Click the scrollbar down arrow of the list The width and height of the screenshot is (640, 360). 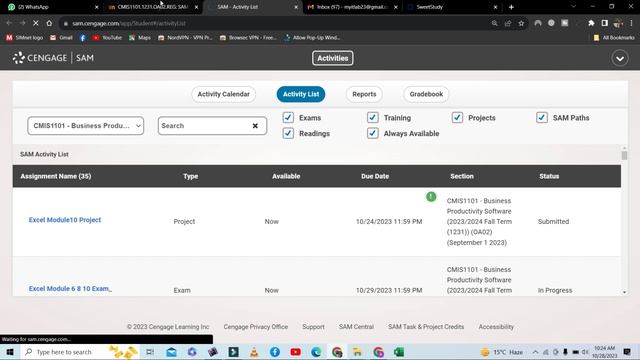(x=624, y=292)
